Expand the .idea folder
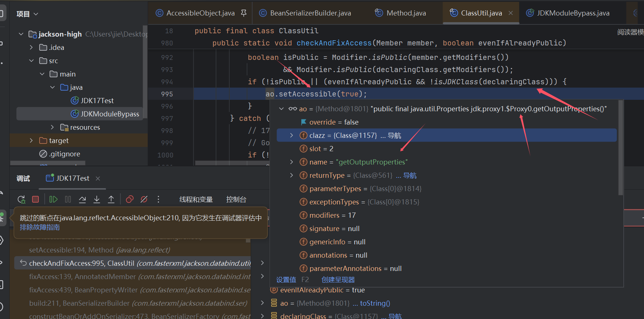Image resolution: width=644 pixels, height=319 pixels. tap(31, 47)
